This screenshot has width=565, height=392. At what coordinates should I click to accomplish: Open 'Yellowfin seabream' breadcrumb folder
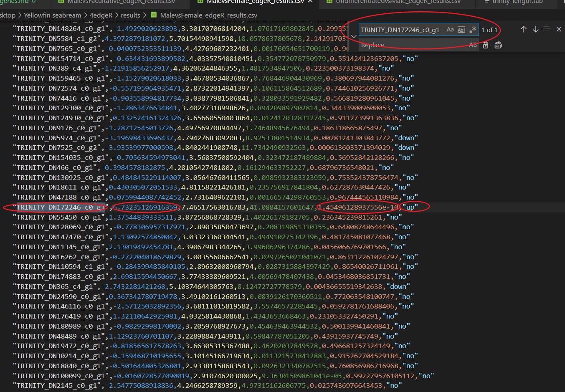tap(52, 15)
